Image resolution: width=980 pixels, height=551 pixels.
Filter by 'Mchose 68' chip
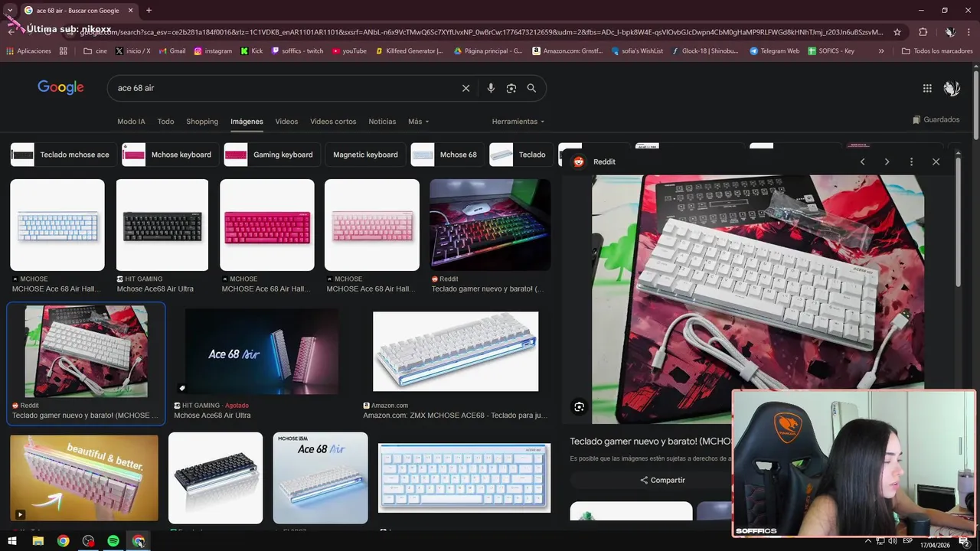click(447, 155)
